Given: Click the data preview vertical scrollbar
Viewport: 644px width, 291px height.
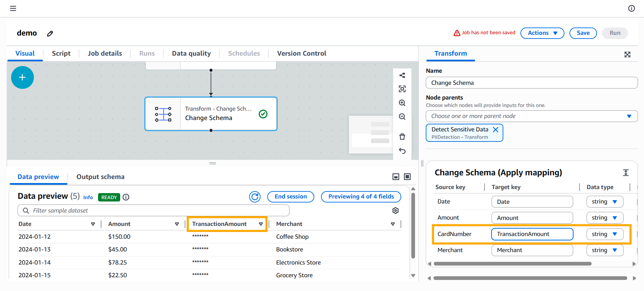Looking at the screenshot, I should click(413, 225).
